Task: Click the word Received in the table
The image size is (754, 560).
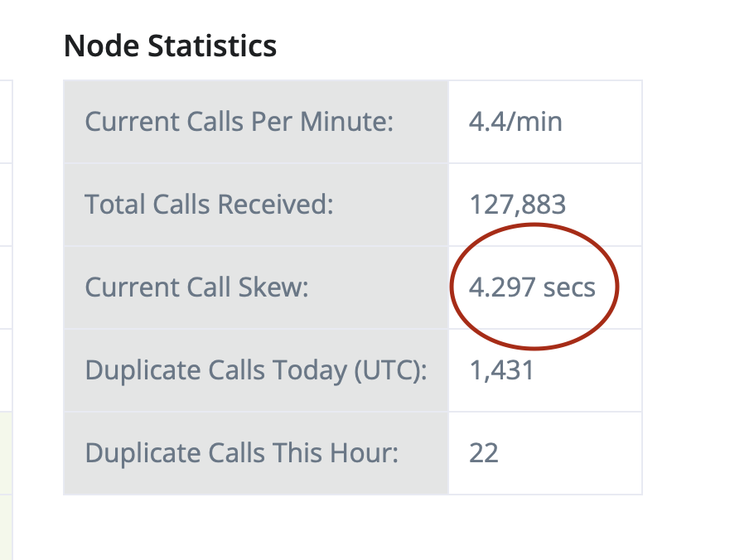Action: pos(276,205)
